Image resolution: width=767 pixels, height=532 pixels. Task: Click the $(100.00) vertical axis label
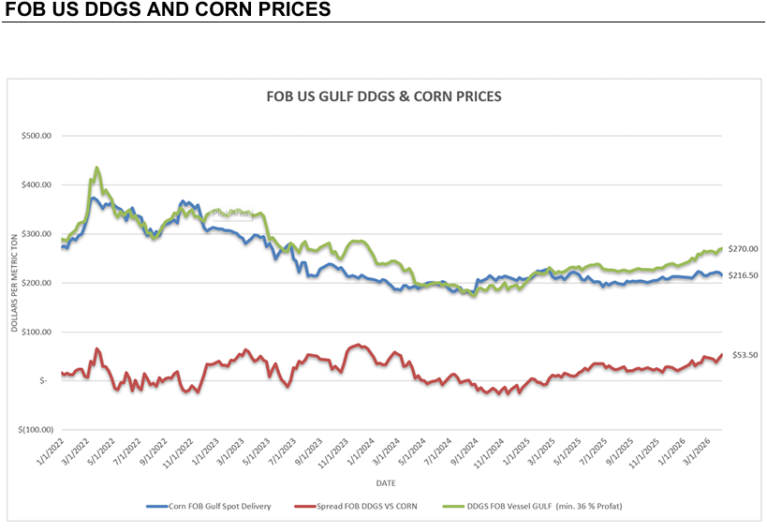click(36, 430)
